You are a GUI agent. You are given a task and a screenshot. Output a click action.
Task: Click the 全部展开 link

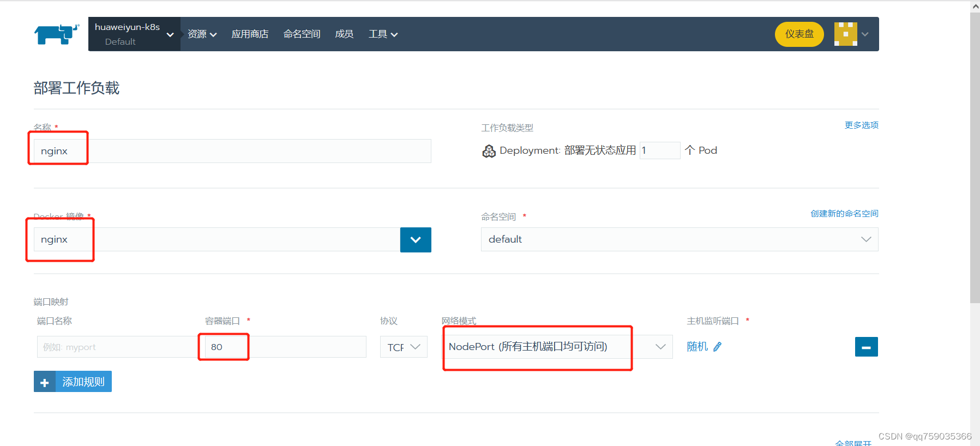pyautogui.click(x=853, y=443)
